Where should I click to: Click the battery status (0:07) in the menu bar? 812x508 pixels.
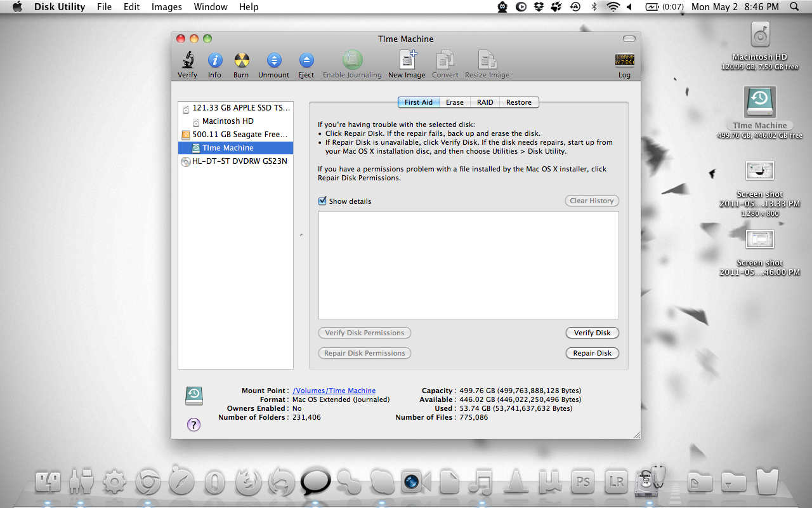[x=665, y=7]
